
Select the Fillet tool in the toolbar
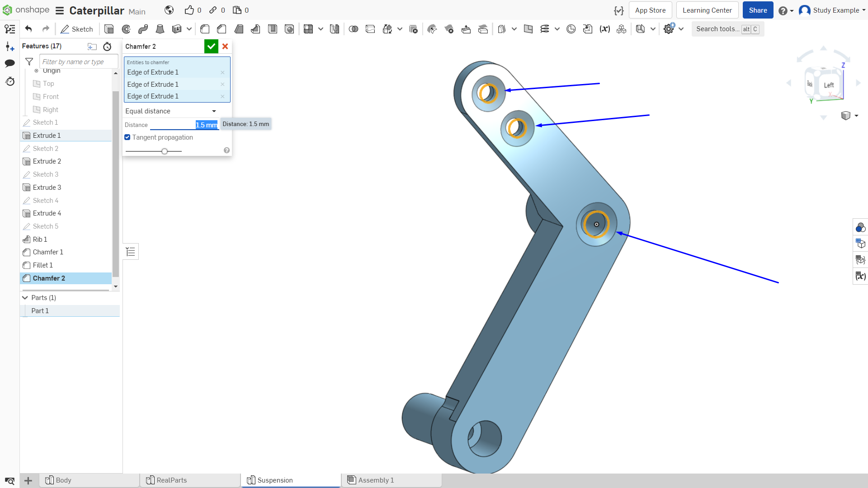[205, 29]
